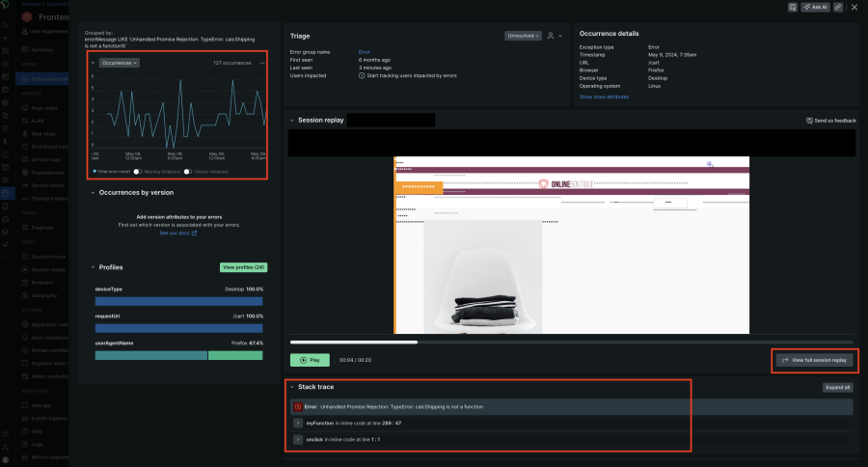Screen dimensions: 868x467
Task: Open the chart's three-dot options menu
Action: [x=261, y=63]
